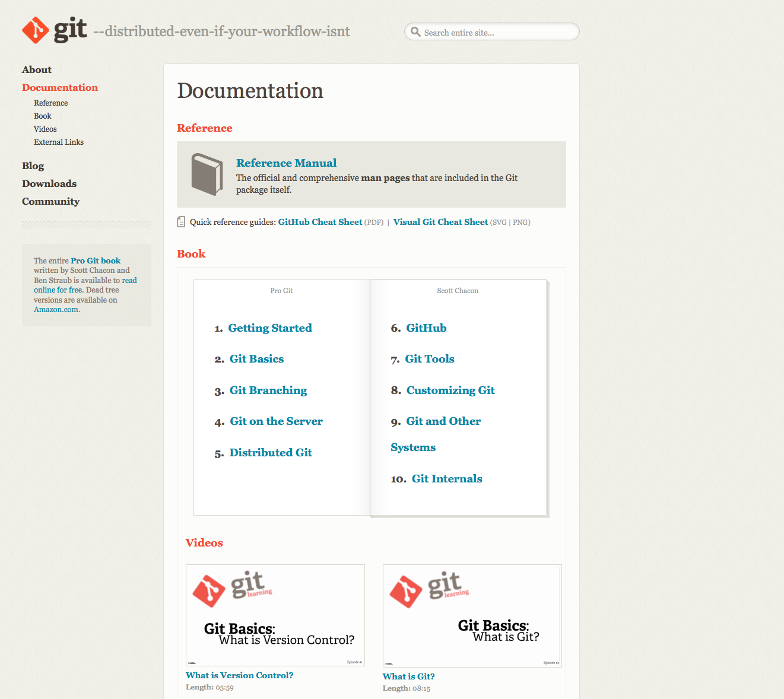The image size is (784, 699).
Task: Open chapter 10 Git Internals
Action: (447, 479)
